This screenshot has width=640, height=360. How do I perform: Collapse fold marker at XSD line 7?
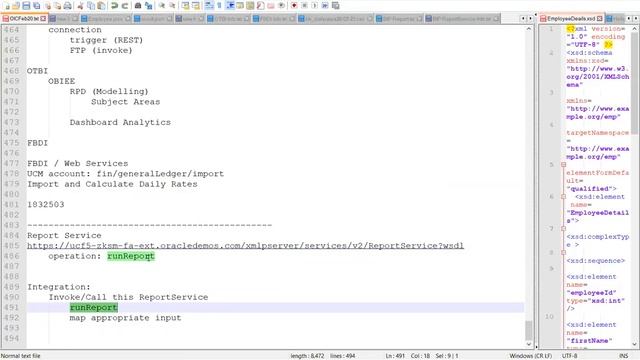click(x=563, y=229)
